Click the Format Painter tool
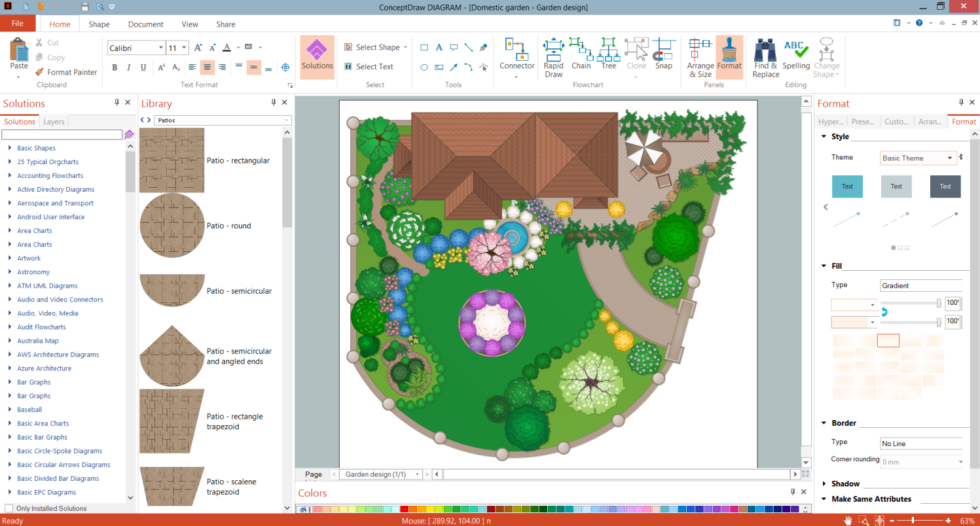 66,72
